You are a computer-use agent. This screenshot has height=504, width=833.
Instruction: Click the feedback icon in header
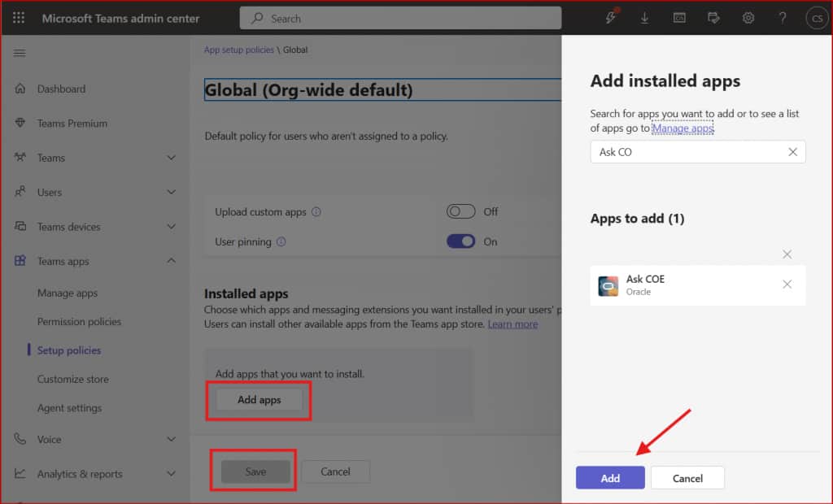click(x=713, y=18)
